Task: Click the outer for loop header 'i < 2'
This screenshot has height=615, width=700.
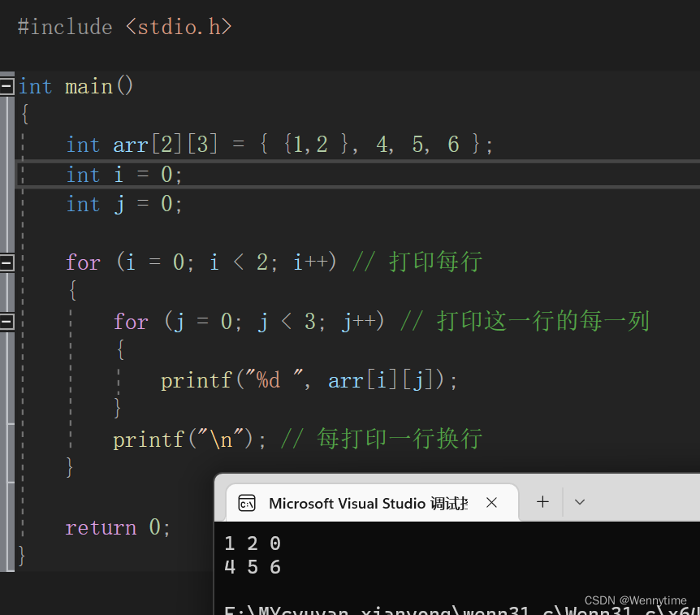Action: tap(238, 262)
